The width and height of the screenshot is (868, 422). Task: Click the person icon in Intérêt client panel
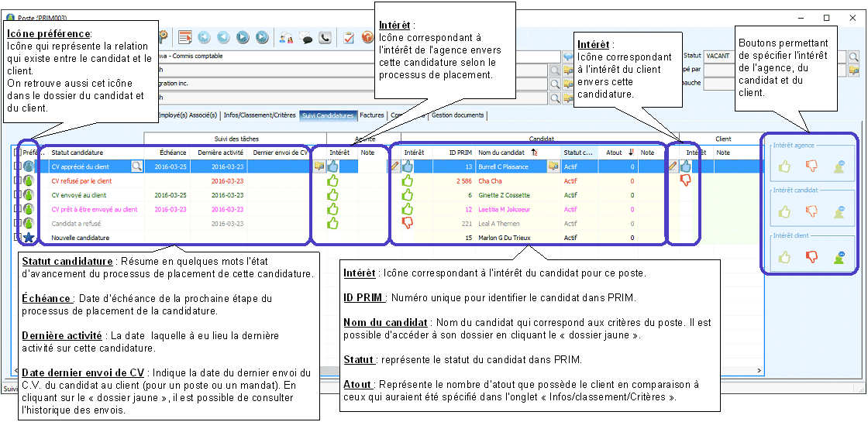pyautogui.click(x=840, y=257)
